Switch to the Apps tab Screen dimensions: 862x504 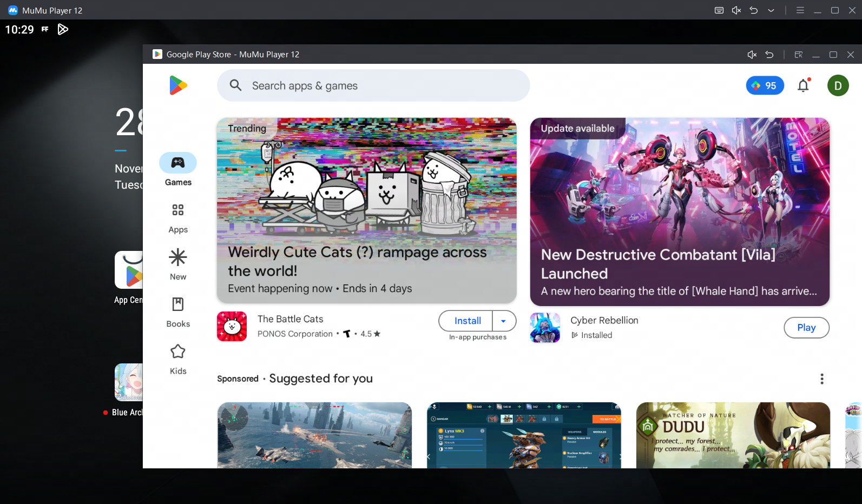pos(178,218)
